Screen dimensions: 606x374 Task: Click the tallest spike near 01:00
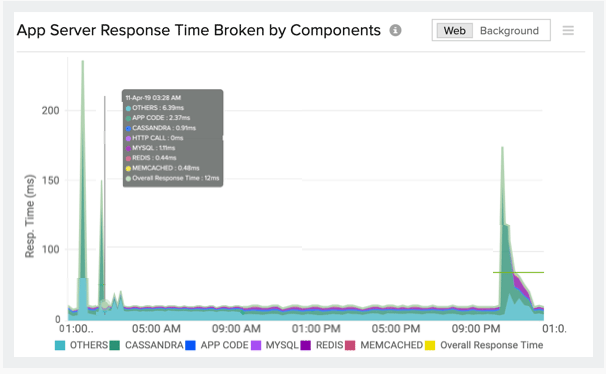83,62
